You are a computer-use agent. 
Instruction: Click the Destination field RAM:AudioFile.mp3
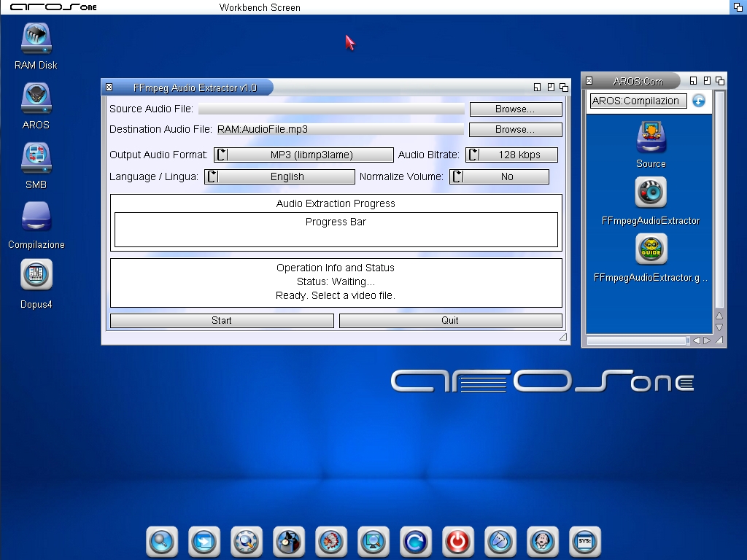coord(340,130)
